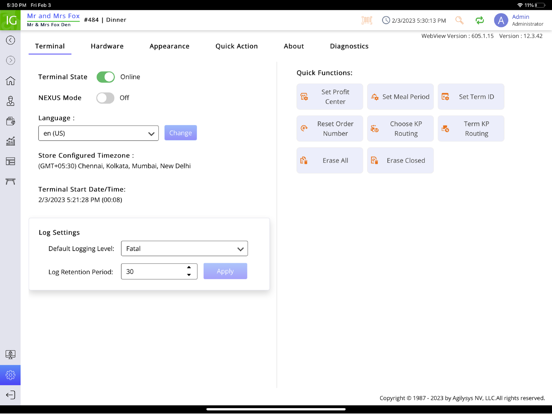The width and height of the screenshot is (552, 414).
Task: Click Set Term ID quick function
Action: tap(471, 96)
